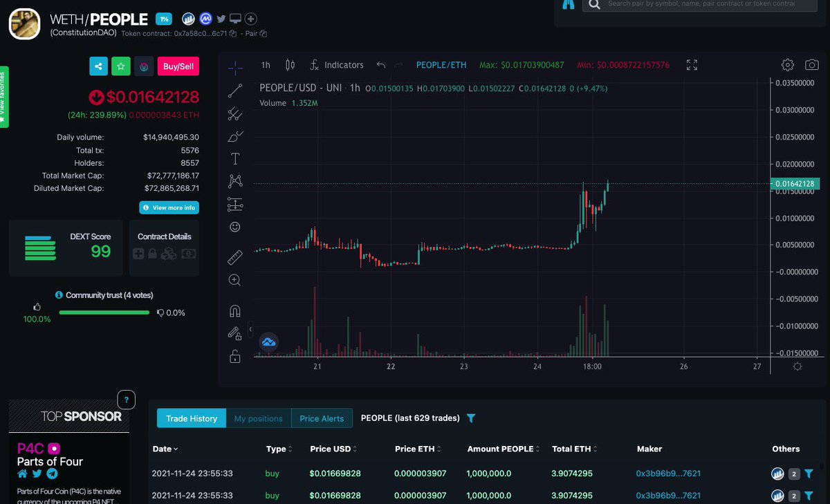Open the Indicators menu

337,65
